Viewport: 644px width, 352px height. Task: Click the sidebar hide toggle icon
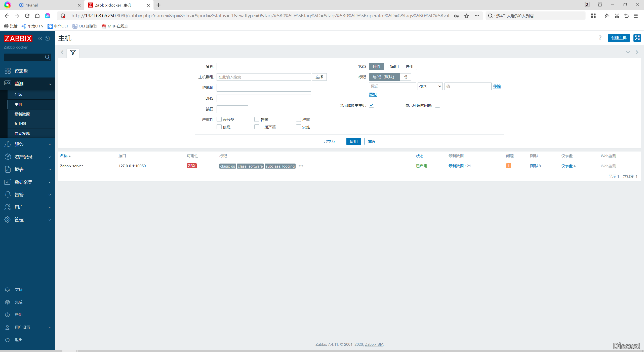48,38
